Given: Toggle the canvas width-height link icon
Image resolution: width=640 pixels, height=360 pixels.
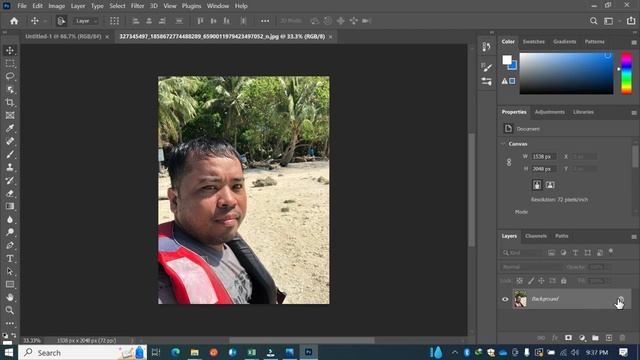Looking at the screenshot, I should click(x=509, y=162).
